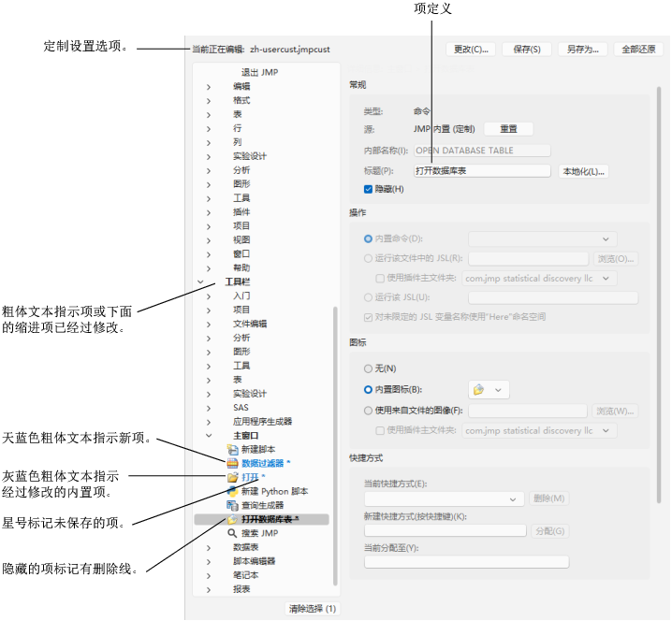The image size is (672, 621).
Task: Select 使用来自文件的图像(F) radio button
Action: [x=368, y=411]
